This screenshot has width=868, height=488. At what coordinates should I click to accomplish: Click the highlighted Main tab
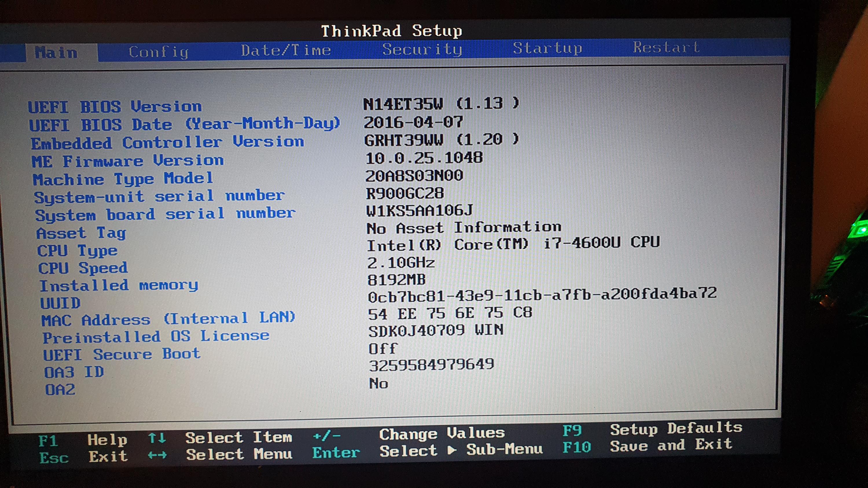point(56,53)
